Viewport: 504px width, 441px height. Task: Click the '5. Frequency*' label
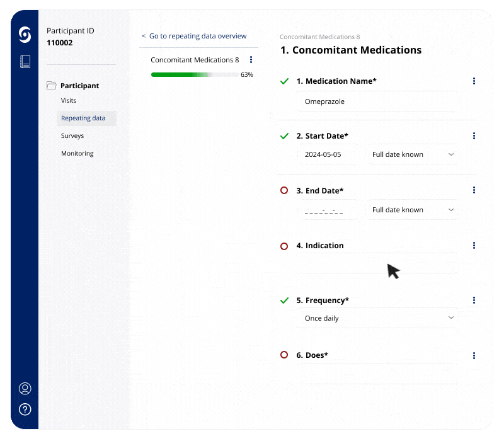tap(323, 301)
